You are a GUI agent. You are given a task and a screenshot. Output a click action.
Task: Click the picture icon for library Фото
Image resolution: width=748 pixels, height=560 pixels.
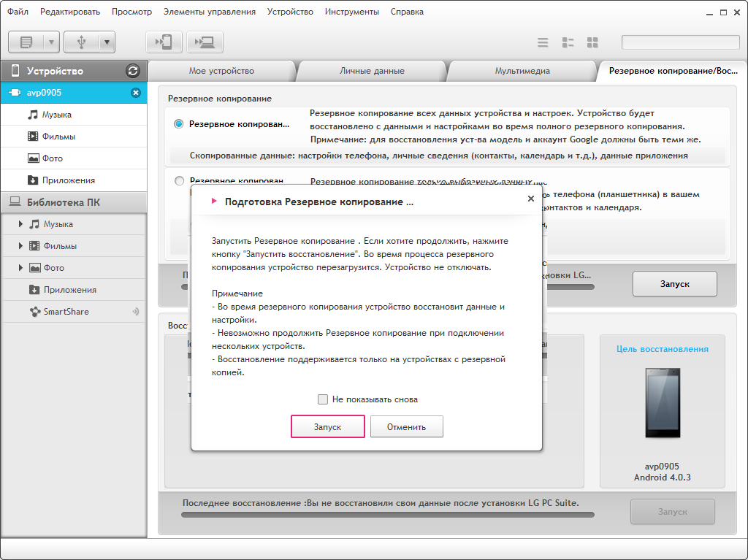[x=35, y=268]
